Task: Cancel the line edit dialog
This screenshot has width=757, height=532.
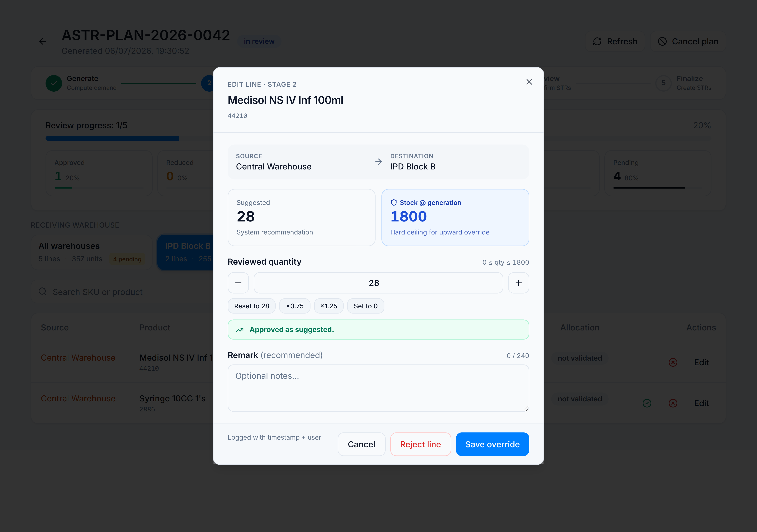Action: (361, 444)
